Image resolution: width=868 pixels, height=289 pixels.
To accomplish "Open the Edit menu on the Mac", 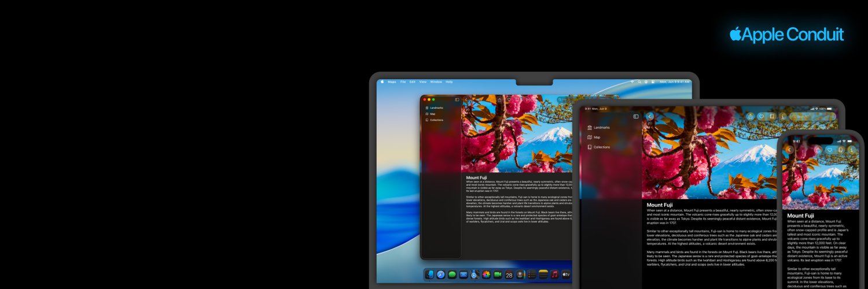I will pyautogui.click(x=413, y=82).
